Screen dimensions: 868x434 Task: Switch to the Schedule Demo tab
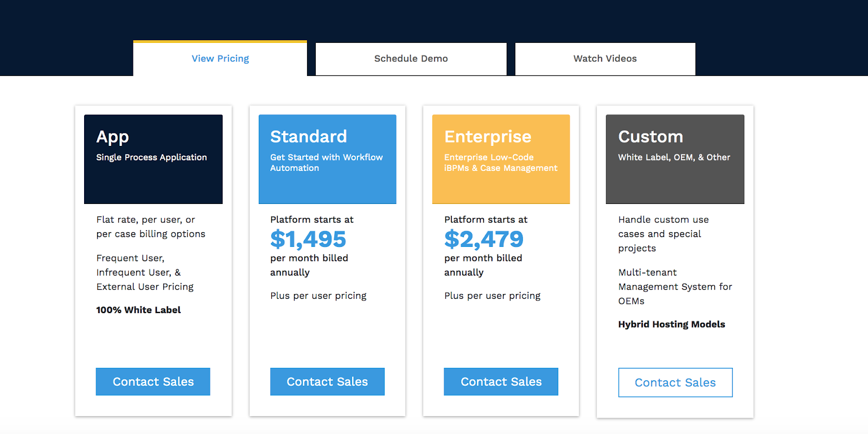point(411,59)
